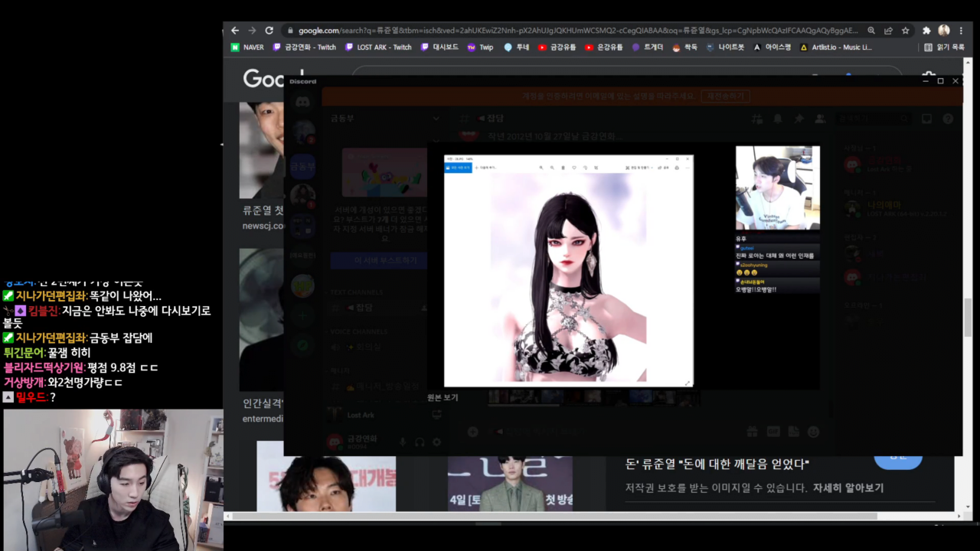This screenshot has width=980, height=551.
Task: Share this page from the address bar
Action: point(888,31)
